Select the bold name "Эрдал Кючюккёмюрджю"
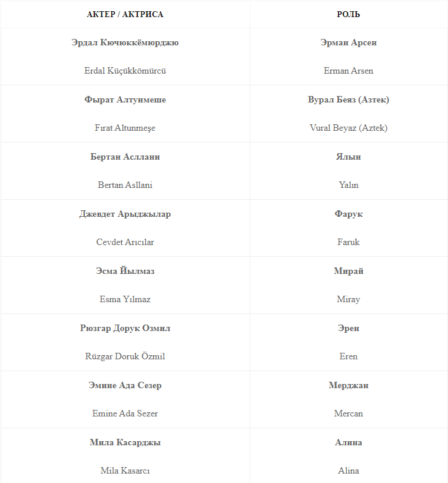 pos(125,42)
